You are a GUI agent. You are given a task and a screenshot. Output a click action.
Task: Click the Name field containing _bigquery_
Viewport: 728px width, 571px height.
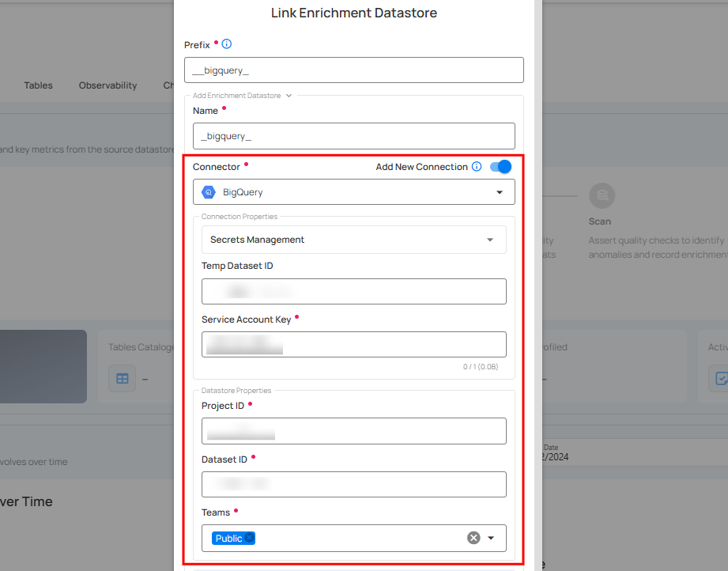pyautogui.click(x=353, y=136)
